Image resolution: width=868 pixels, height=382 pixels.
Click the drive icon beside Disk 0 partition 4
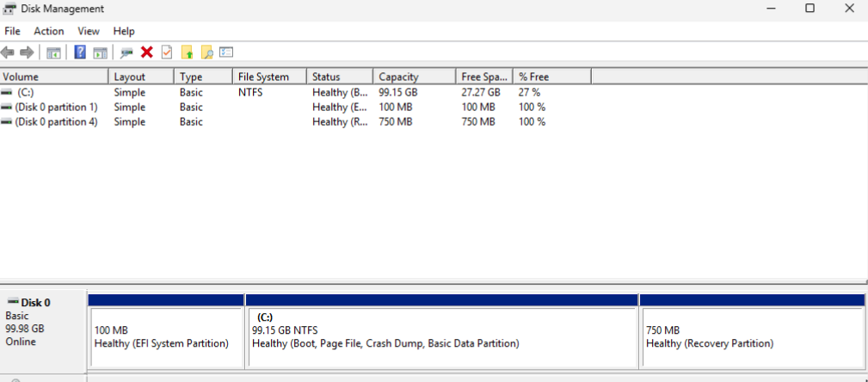tap(7, 122)
